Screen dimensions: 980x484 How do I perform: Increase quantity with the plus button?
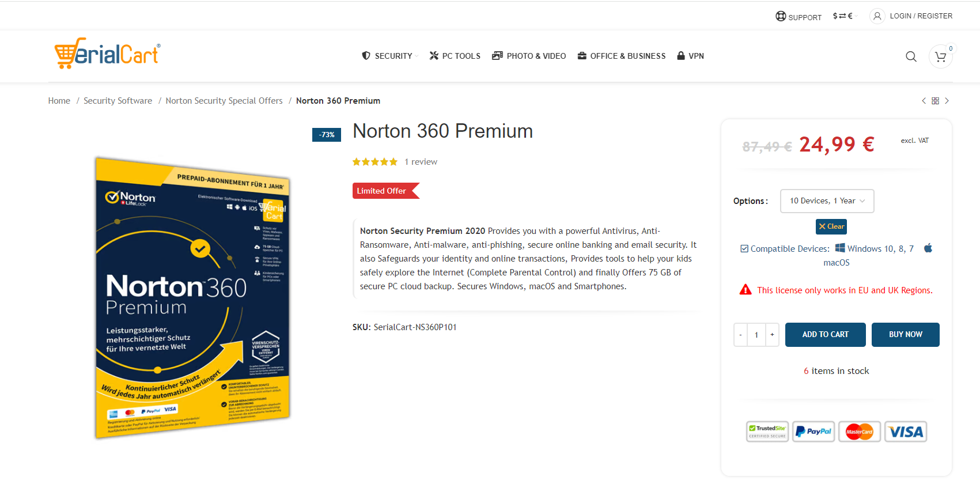(x=772, y=335)
